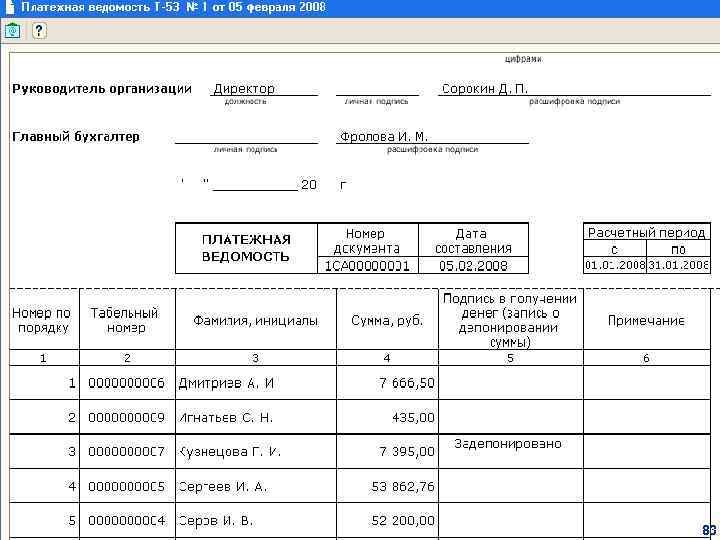Click the director's personal signature line
Image resolution: width=720 pixels, height=540 pixels.
[377, 89]
